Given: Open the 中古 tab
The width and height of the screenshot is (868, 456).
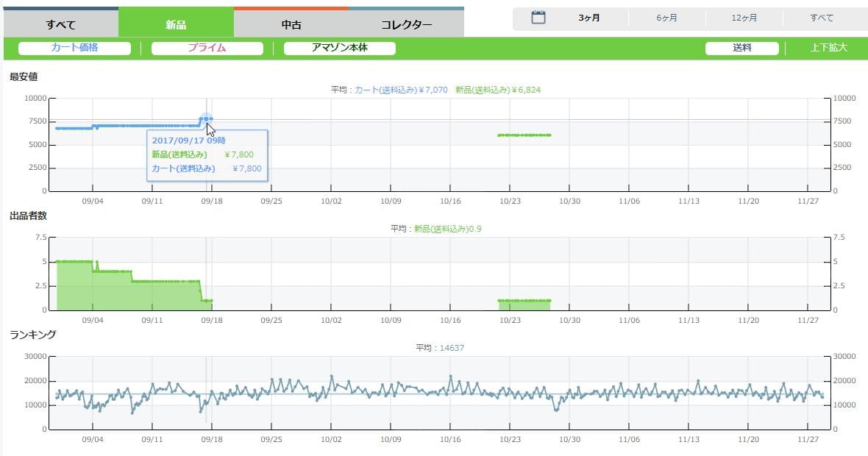Looking at the screenshot, I should tap(291, 25).
